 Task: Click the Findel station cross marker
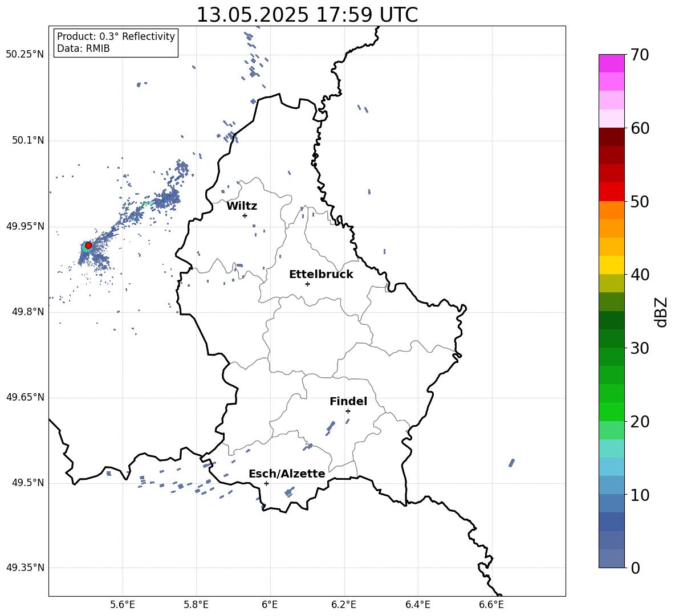coord(348,411)
